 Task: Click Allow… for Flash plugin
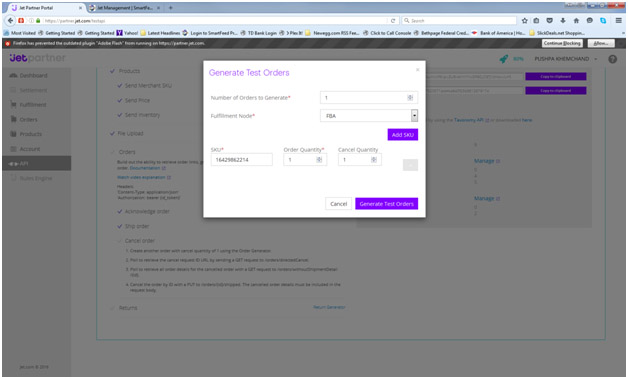tap(601, 43)
